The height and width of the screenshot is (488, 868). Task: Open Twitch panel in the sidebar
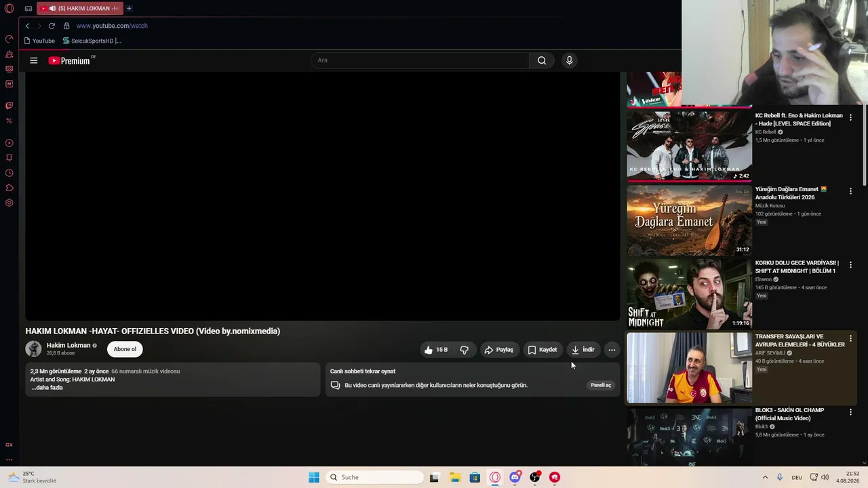click(9, 106)
